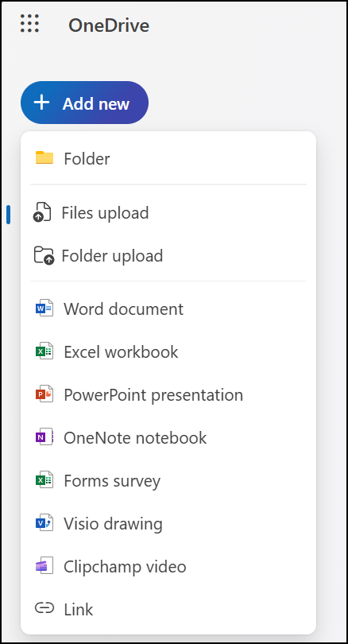Click the Files upload icon

(42, 212)
